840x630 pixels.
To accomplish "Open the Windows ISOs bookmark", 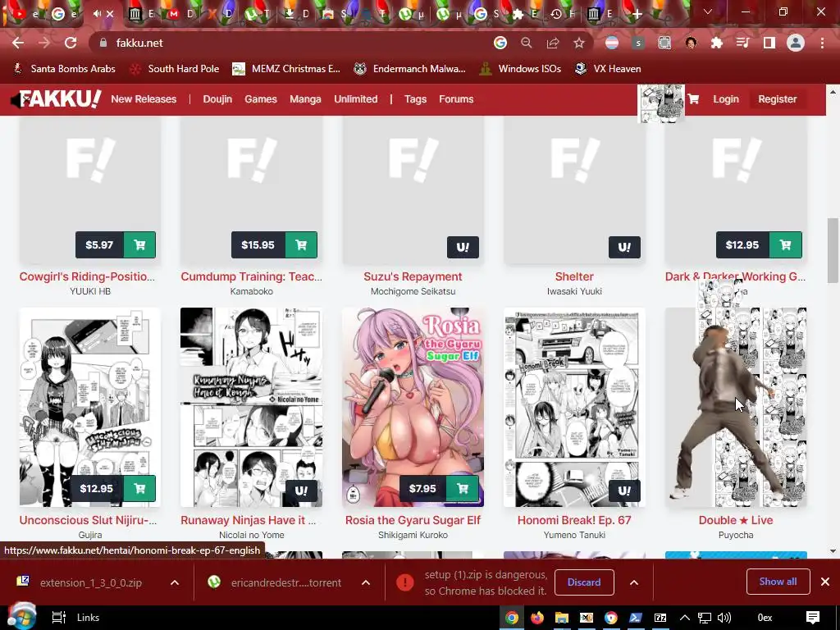I will [x=520, y=69].
